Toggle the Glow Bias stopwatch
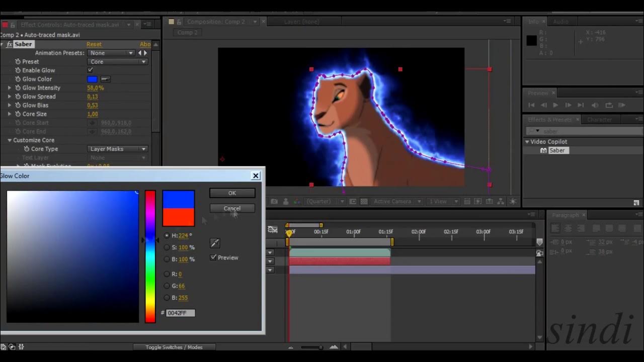Viewport: 644px width, 362px height. pyautogui.click(x=18, y=106)
